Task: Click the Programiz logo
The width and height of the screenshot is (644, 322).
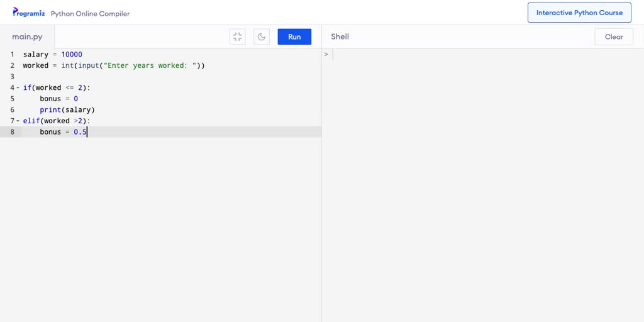Action: pos(29,13)
